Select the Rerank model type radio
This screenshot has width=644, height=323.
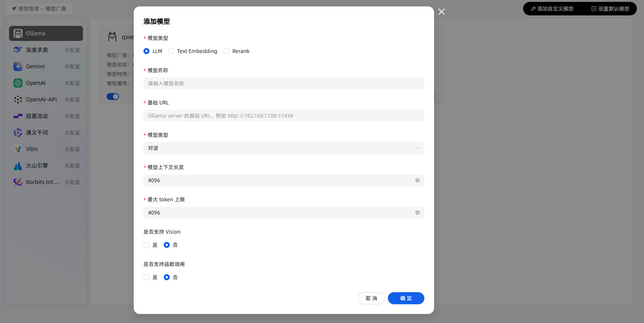[226, 51]
